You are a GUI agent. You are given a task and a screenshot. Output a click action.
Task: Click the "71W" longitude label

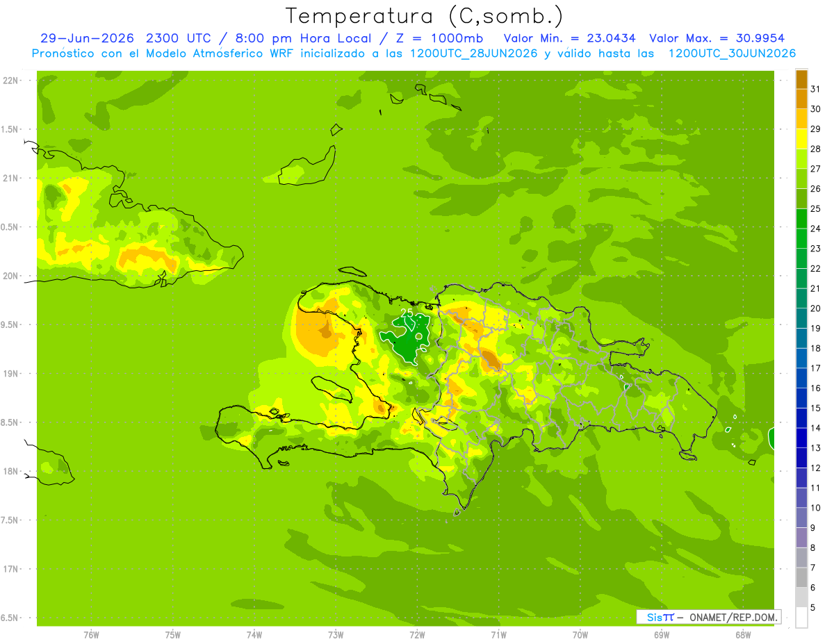tap(498, 635)
